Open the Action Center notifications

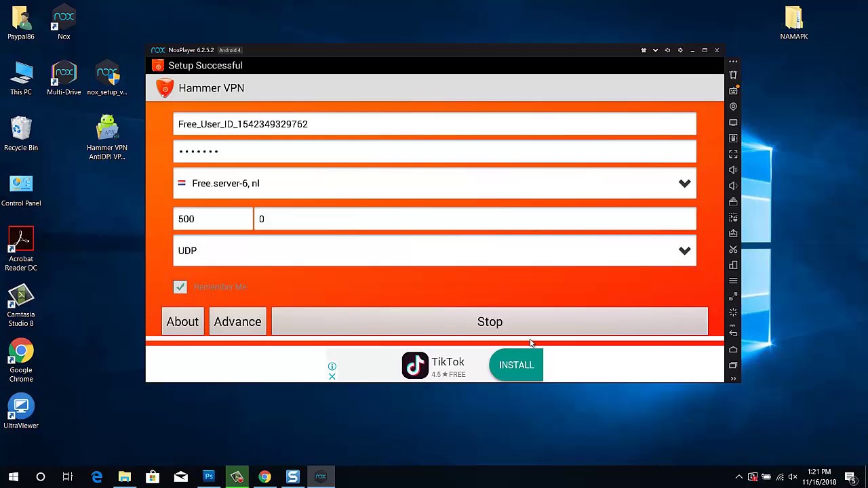point(850,477)
